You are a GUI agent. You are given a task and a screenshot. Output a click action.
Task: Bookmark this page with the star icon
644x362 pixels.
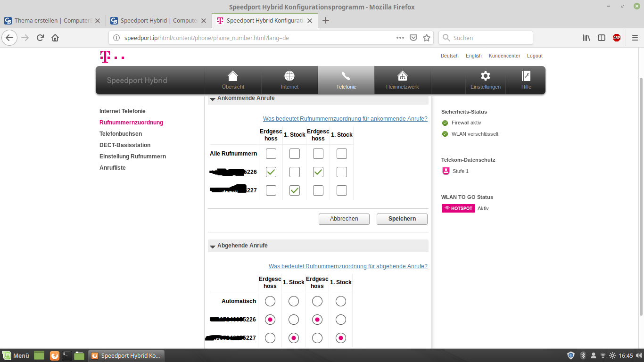(x=427, y=38)
